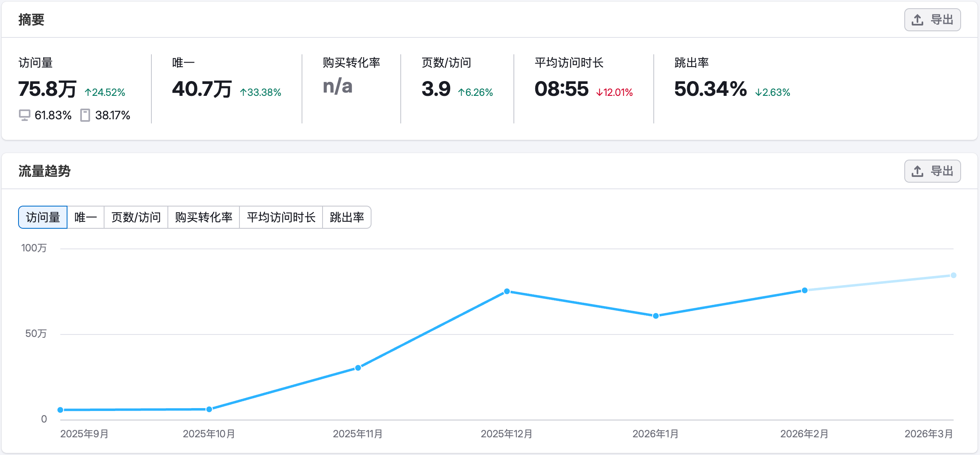Click the 2025年11月 data point on the chart
Screen dimensions: 980x455
coord(358,368)
